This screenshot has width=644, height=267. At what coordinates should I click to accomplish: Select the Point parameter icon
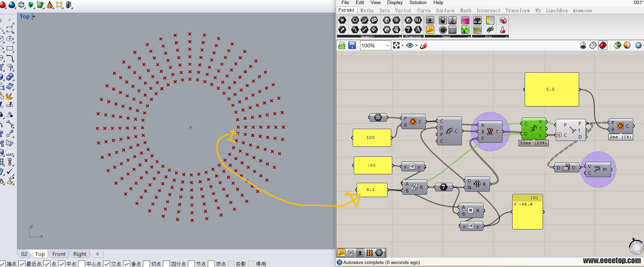click(x=342, y=20)
